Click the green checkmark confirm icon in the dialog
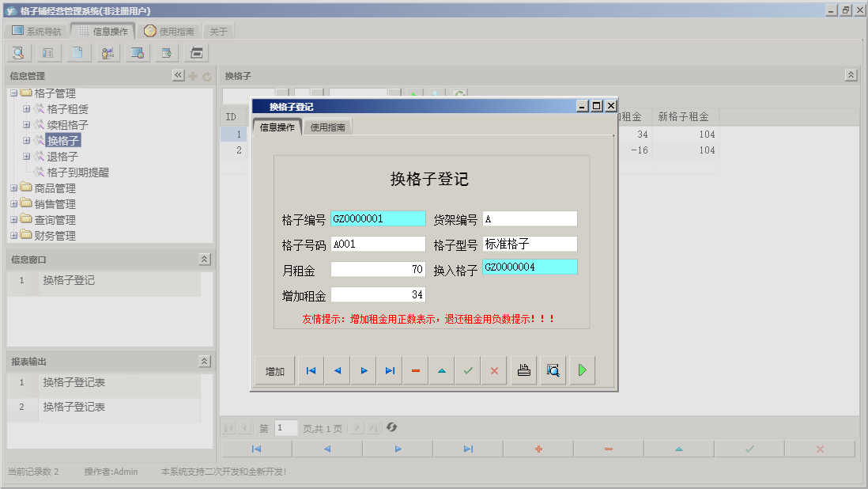 coord(468,370)
